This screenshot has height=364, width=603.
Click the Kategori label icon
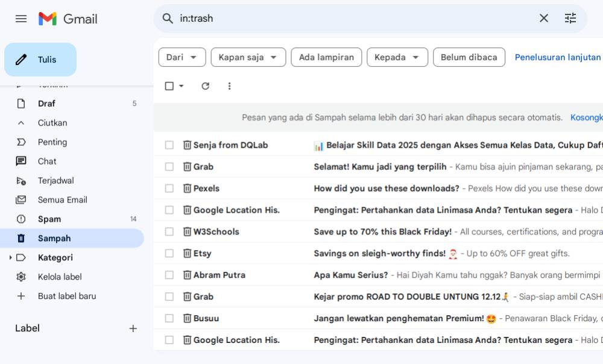point(21,257)
